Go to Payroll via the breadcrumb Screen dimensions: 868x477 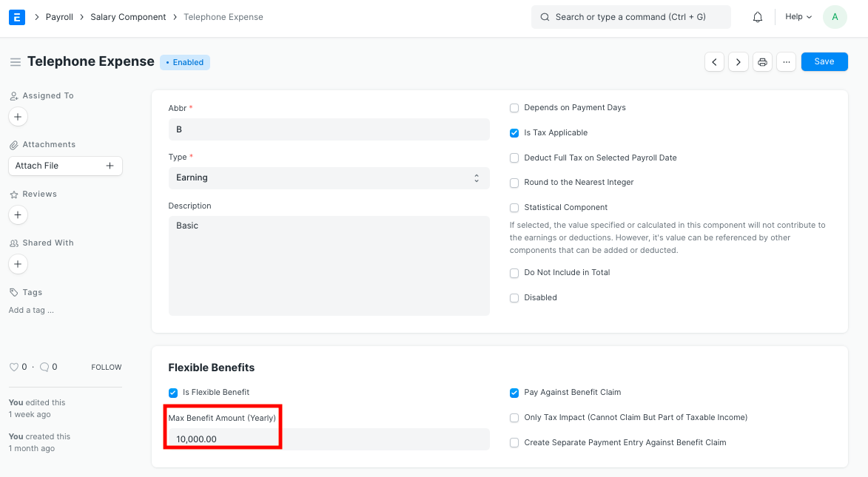point(58,16)
